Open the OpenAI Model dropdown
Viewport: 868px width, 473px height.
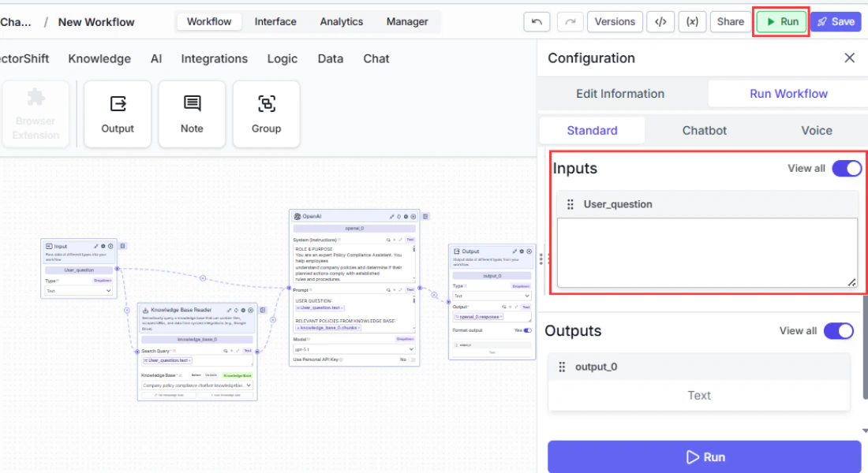point(354,349)
